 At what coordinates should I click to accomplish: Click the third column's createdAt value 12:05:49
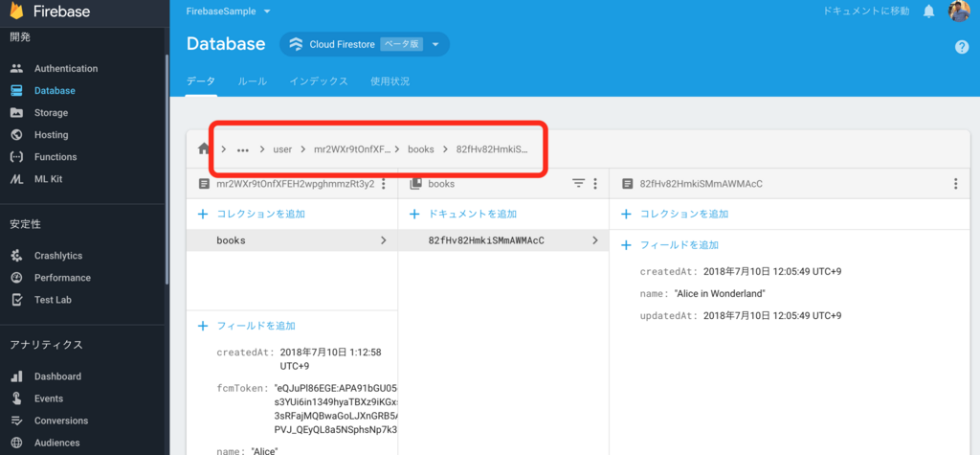pyautogui.click(x=772, y=272)
